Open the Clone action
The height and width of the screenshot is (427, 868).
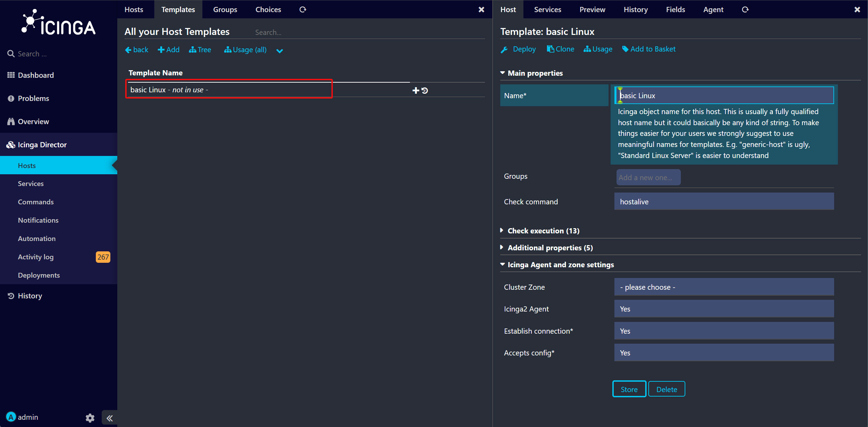click(560, 49)
